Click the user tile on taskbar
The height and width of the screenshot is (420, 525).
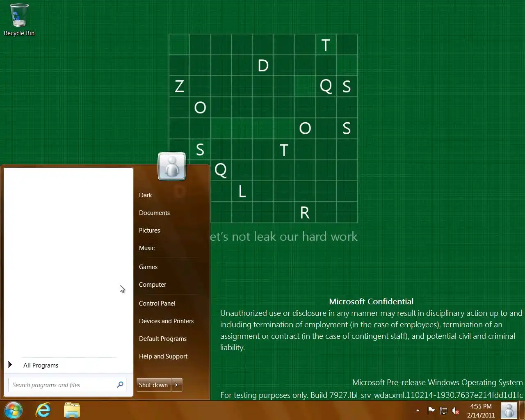tap(509, 411)
